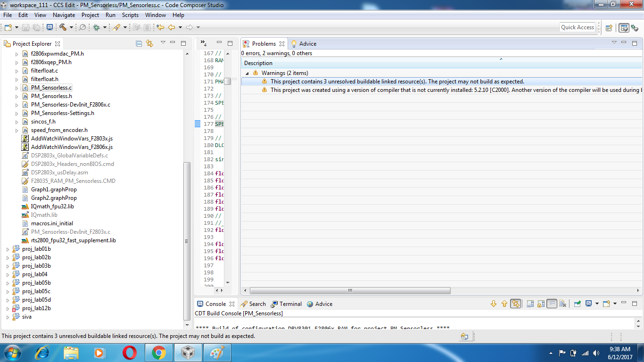644x362 pixels.
Task: Click the status bar build icon
Action: [x=465, y=337]
